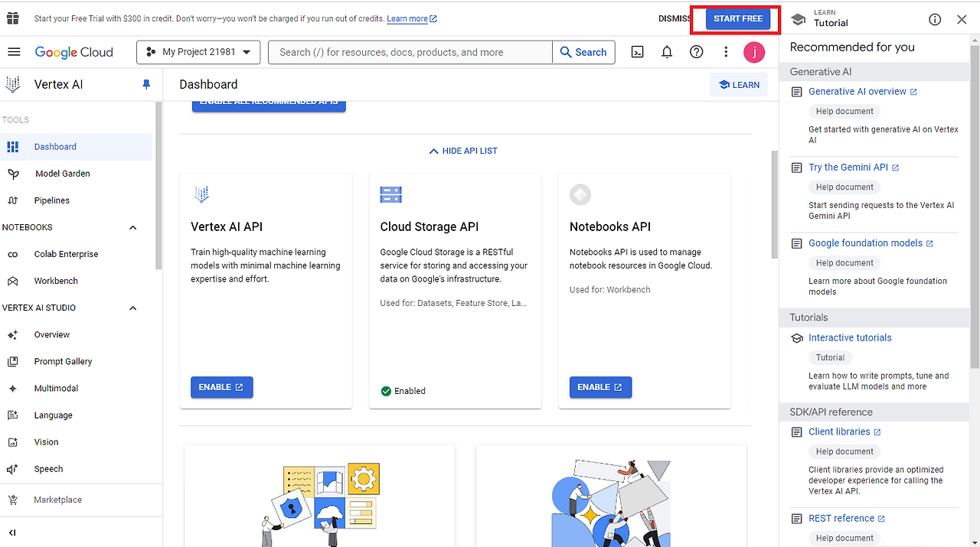Screen dimensions: 980x547
Task: Click the gift icon in trial banner
Action: pyautogui.click(x=13, y=18)
